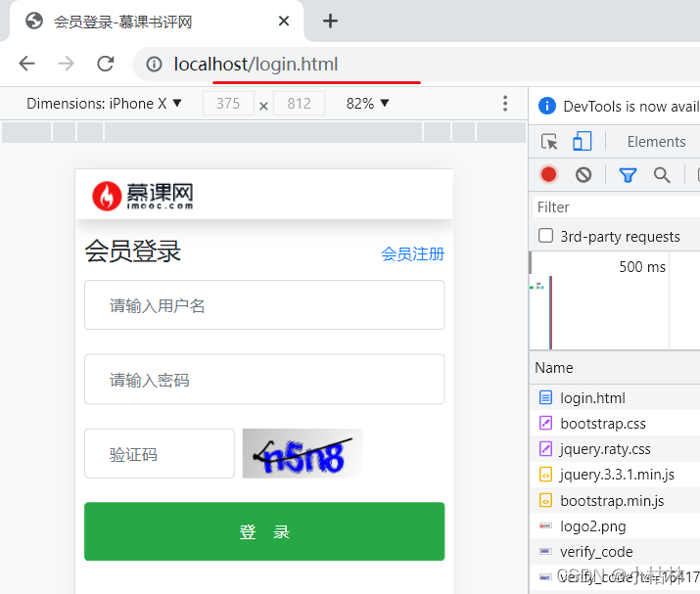
Task: Open a new browser tab
Action: (x=330, y=21)
